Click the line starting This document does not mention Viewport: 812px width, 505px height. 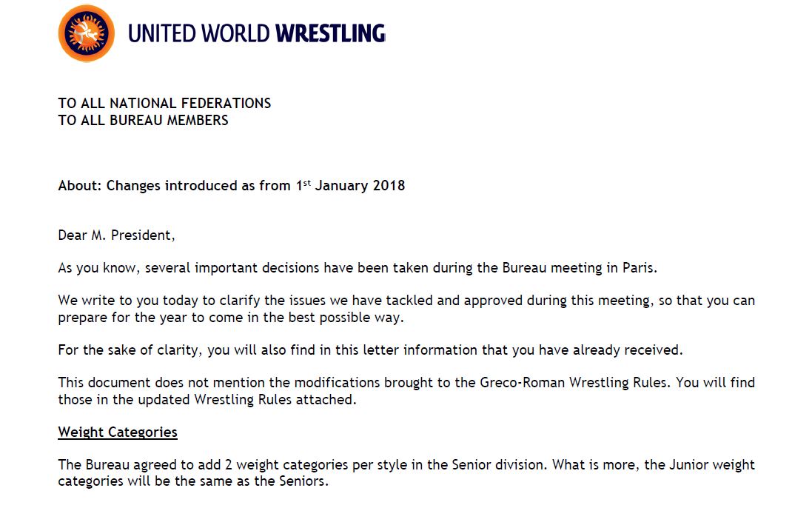(x=406, y=384)
